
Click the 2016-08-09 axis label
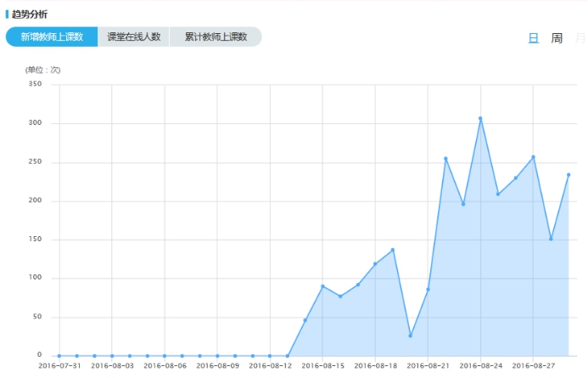pos(217,365)
